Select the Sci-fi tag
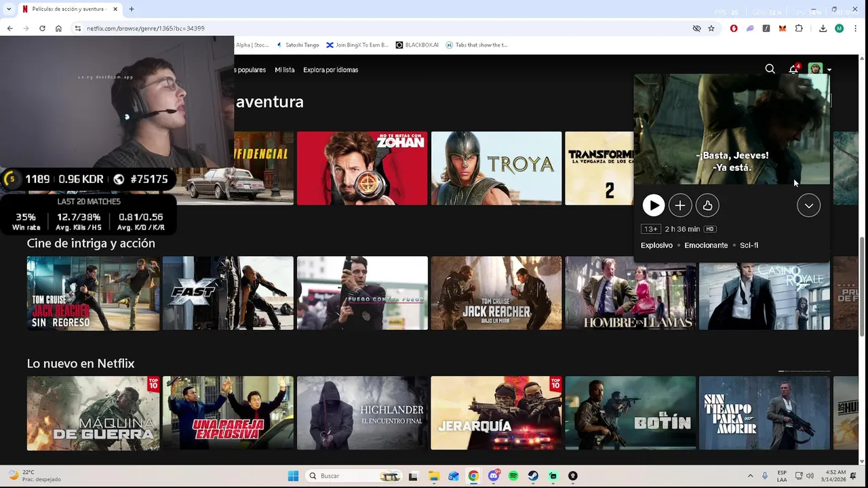 pyautogui.click(x=749, y=245)
